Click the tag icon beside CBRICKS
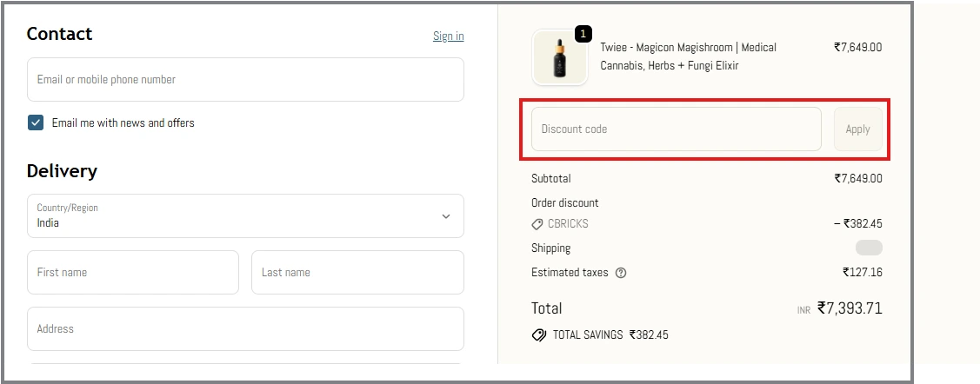 click(537, 223)
